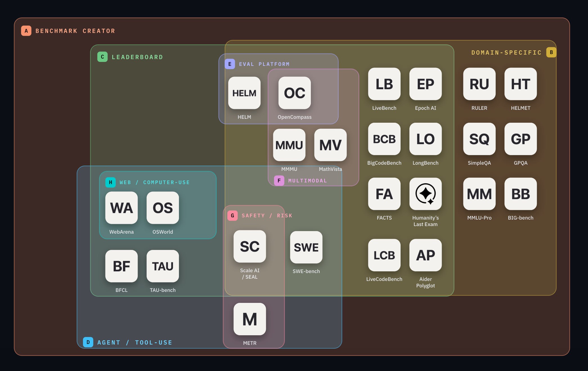Viewport: 588px width, 371px height.
Task: Click the green C group badge
Action: (x=102, y=57)
